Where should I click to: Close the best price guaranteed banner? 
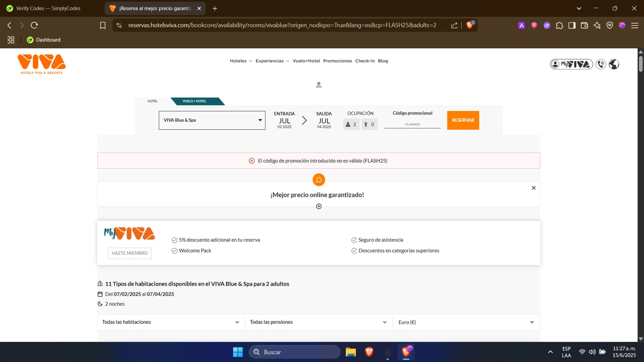(534, 188)
